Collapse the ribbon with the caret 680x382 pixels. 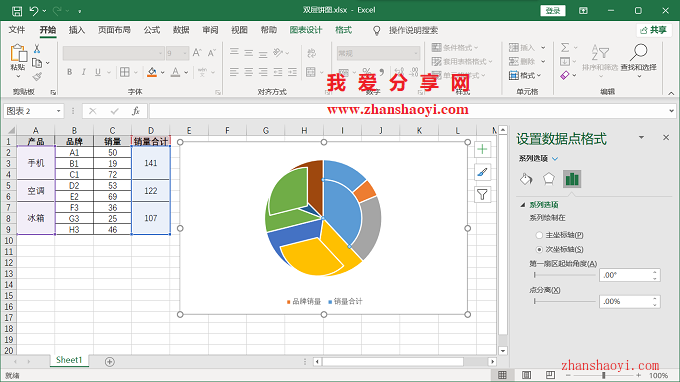(670, 93)
